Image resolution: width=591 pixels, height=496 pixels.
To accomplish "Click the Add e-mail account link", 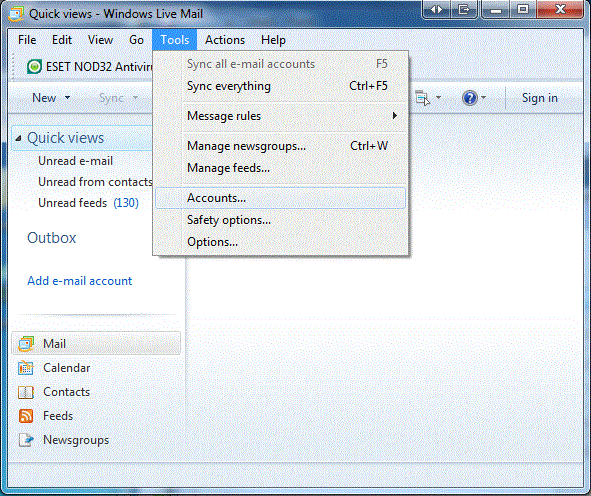I will (80, 281).
